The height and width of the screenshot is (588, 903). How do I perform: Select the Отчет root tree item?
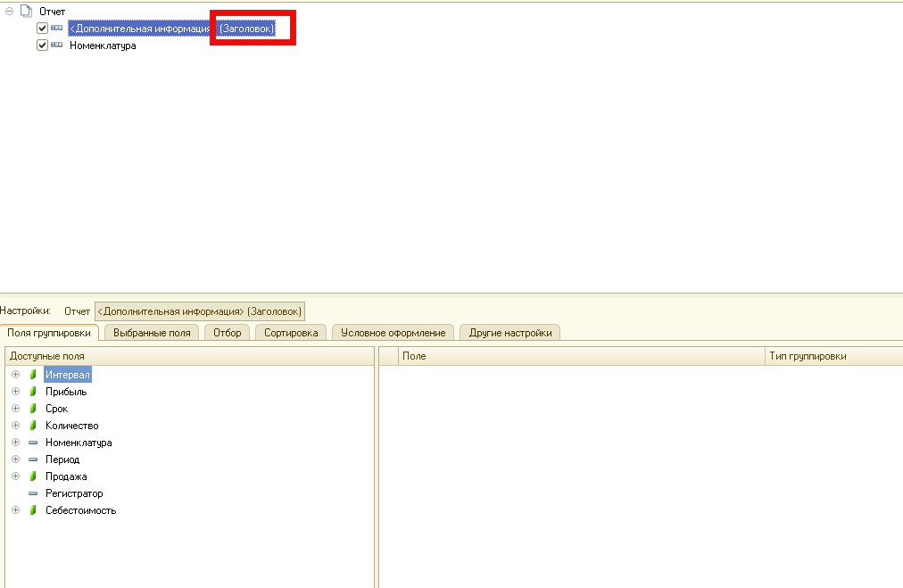coord(52,11)
